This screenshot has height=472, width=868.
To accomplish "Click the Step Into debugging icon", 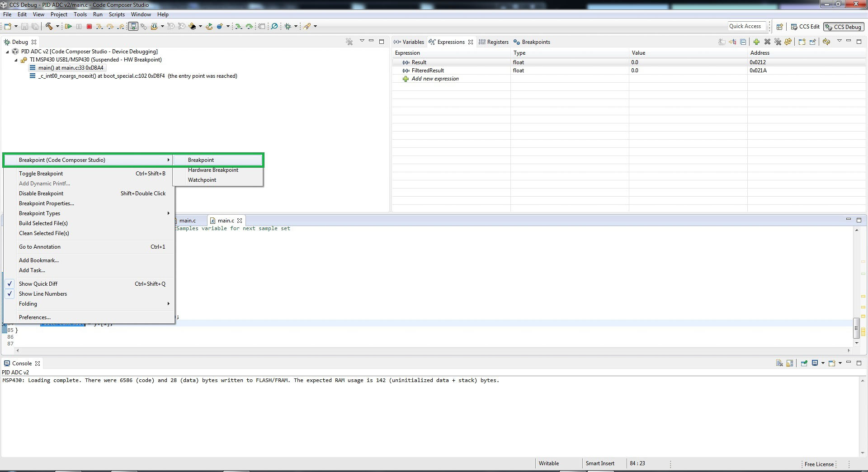I will click(99, 26).
